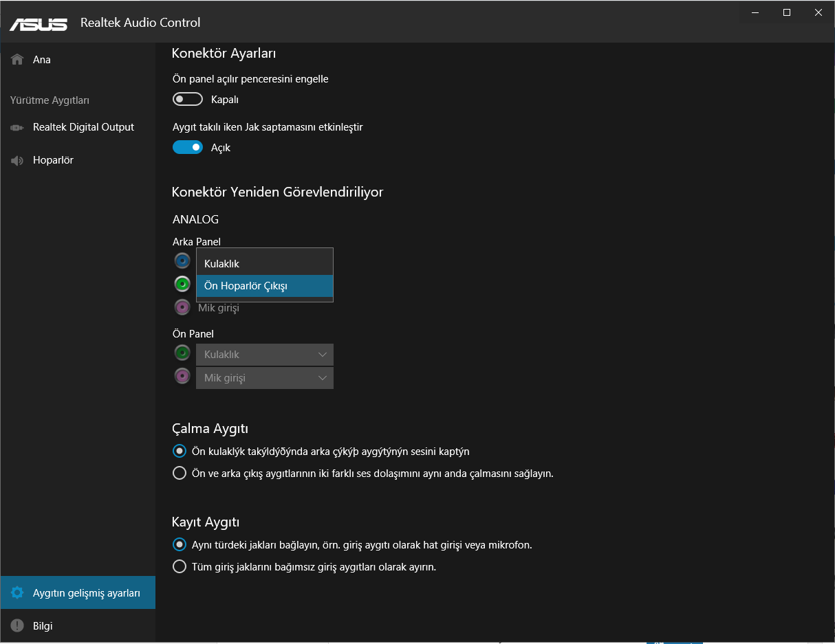
Task: Open the front panel Kulaklık dropdown
Action: 265,355
